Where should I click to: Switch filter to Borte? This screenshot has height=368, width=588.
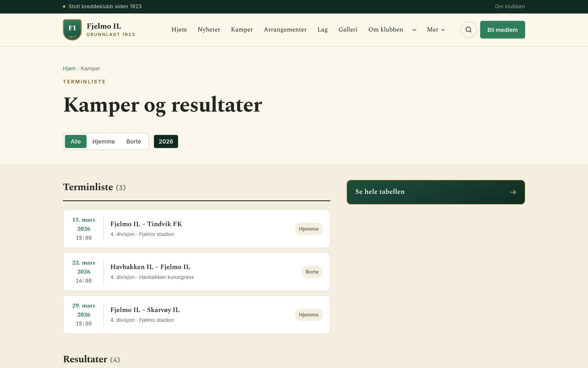[134, 141]
